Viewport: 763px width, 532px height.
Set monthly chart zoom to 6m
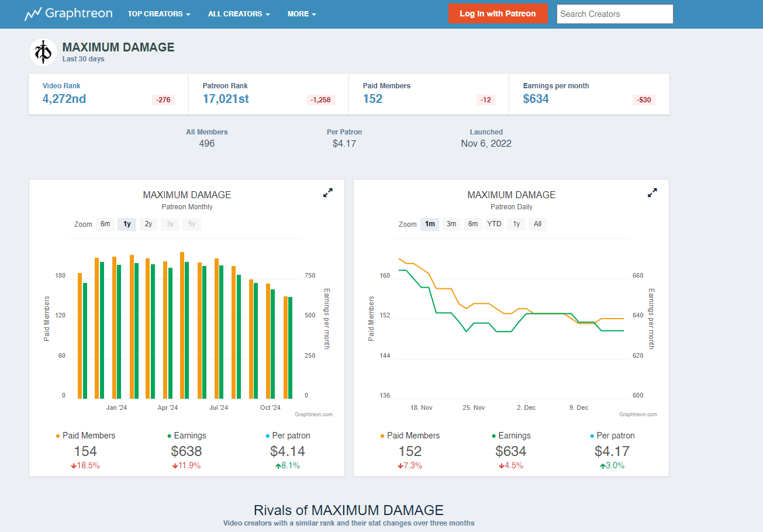click(105, 224)
